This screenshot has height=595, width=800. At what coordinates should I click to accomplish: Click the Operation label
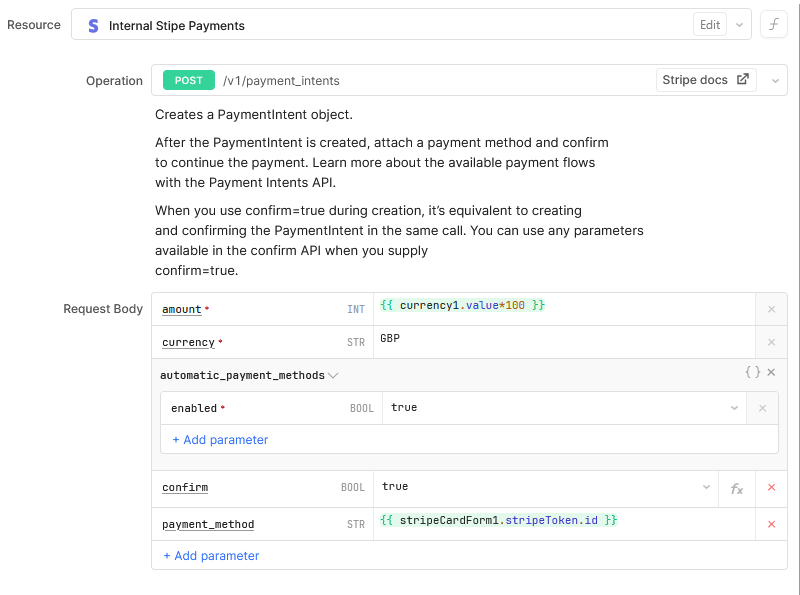click(114, 81)
